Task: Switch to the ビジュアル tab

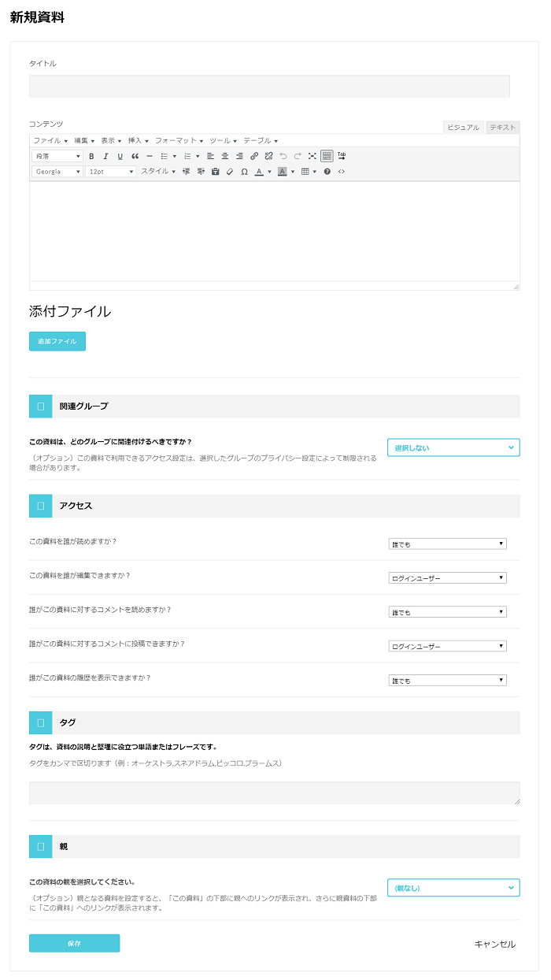Action: pos(463,127)
